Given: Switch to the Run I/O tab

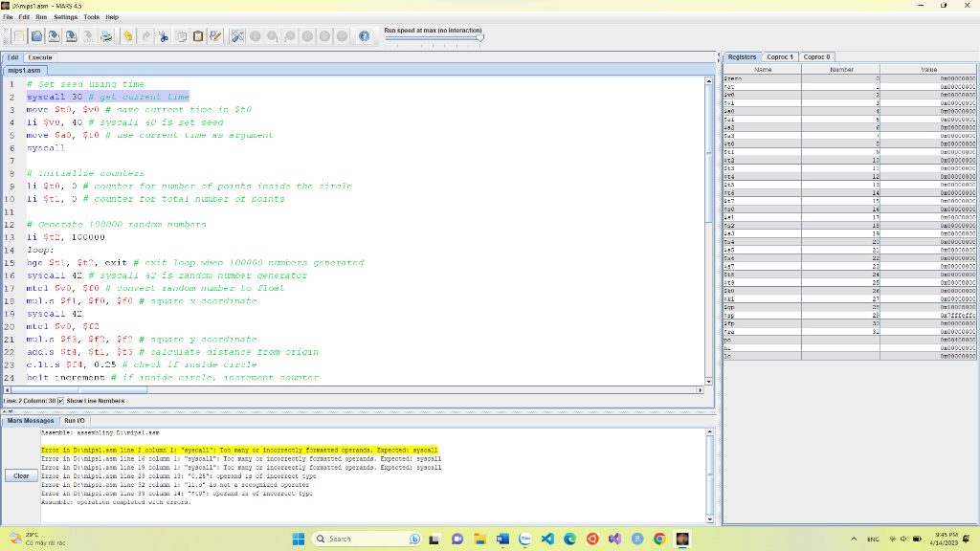Looking at the screenshot, I should (75, 421).
